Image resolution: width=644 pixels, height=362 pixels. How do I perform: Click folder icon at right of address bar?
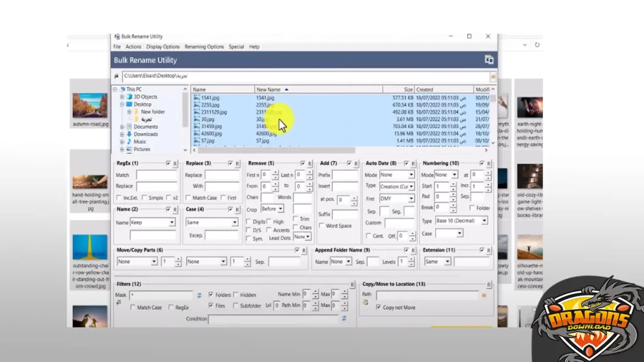point(492,75)
